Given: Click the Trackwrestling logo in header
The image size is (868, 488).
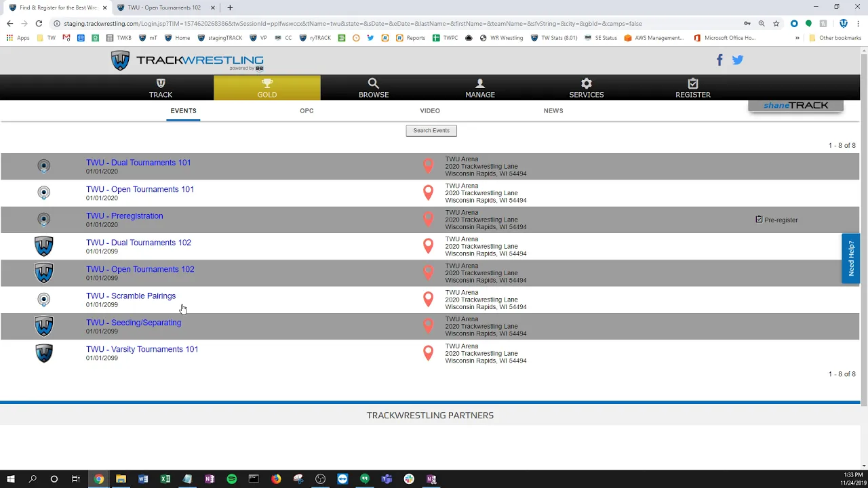Looking at the screenshot, I should [188, 60].
